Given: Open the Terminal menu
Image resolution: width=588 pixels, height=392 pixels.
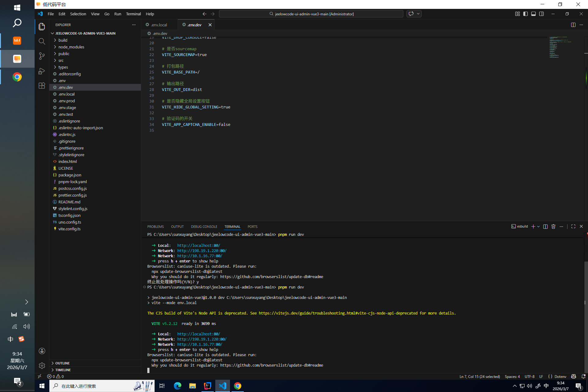Looking at the screenshot, I should [x=133, y=14].
